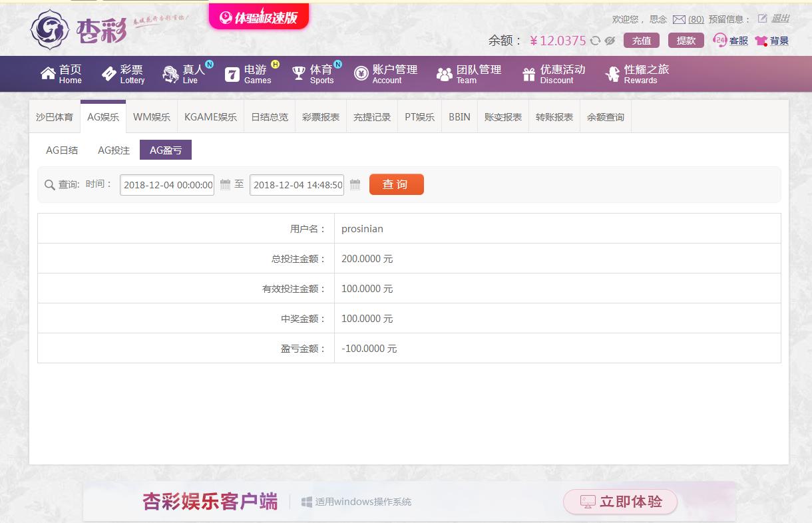Switch to the 沙巴体育 tab

point(55,117)
